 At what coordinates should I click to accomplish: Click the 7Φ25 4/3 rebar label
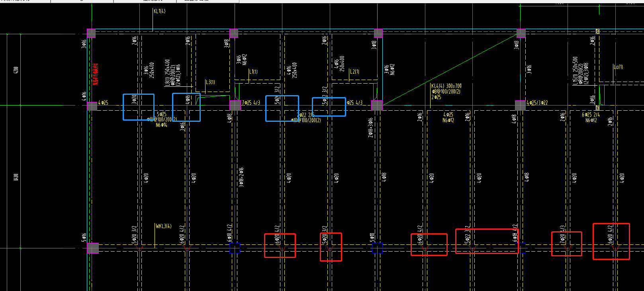point(251,103)
